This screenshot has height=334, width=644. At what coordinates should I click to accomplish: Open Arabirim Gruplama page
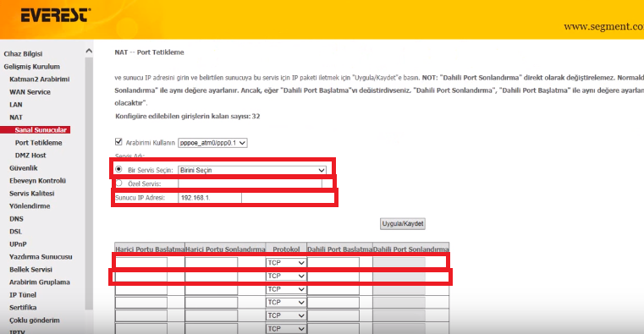[40, 282]
